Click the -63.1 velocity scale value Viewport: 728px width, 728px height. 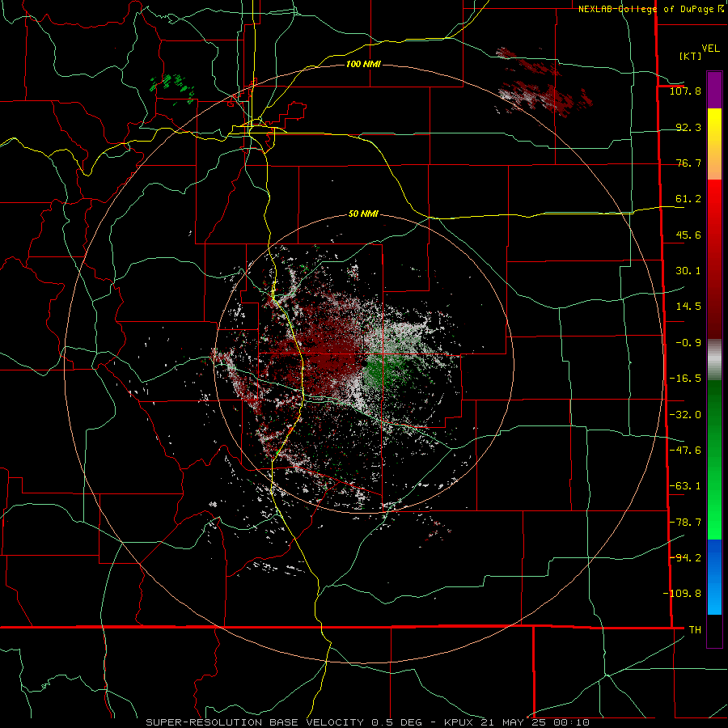tap(685, 486)
